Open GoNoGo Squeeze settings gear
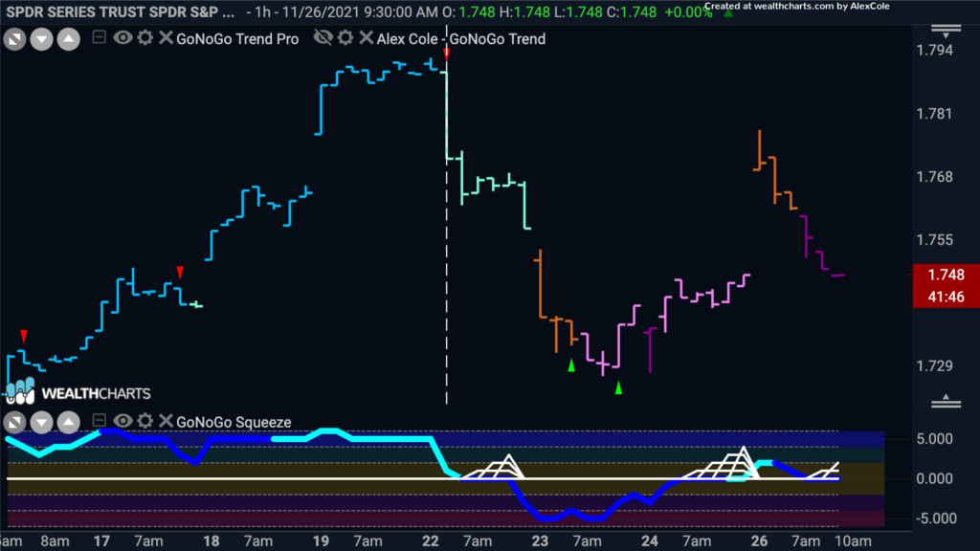This screenshot has width=980, height=551. coord(145,421)
